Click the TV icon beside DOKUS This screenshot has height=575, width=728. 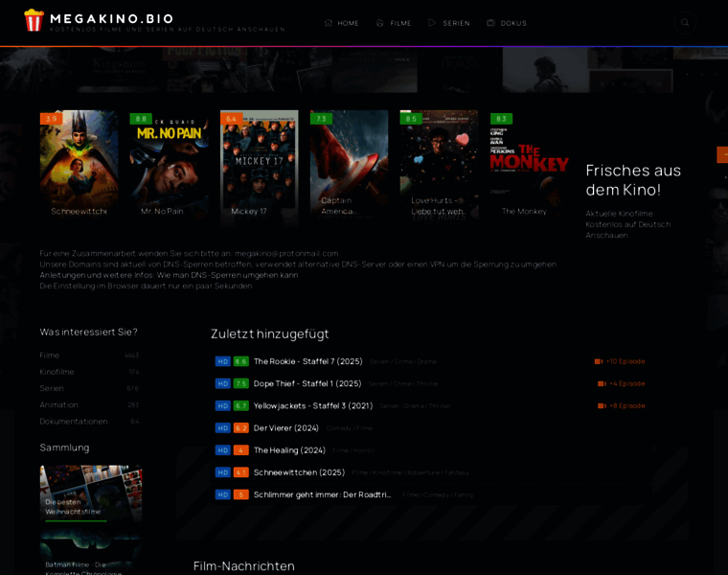tap(490, 23)
